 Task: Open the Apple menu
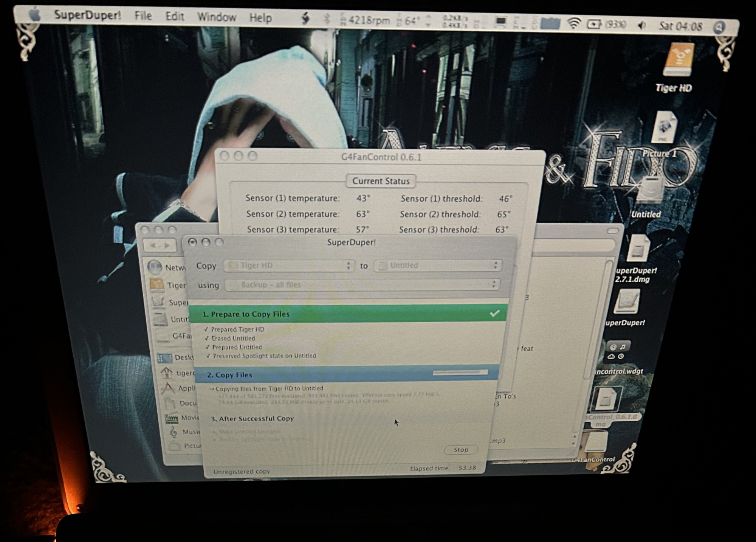pyautogui.click(x=34, y=16)
